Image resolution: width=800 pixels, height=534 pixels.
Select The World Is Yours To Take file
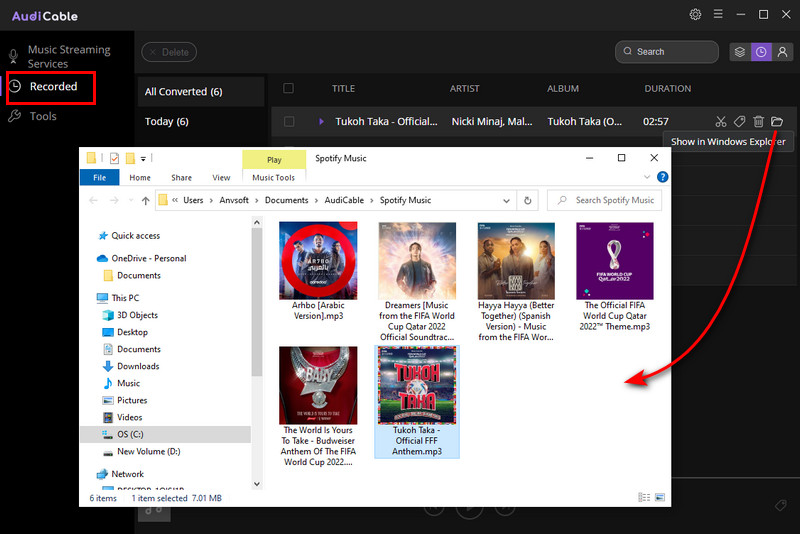[318, 406]
